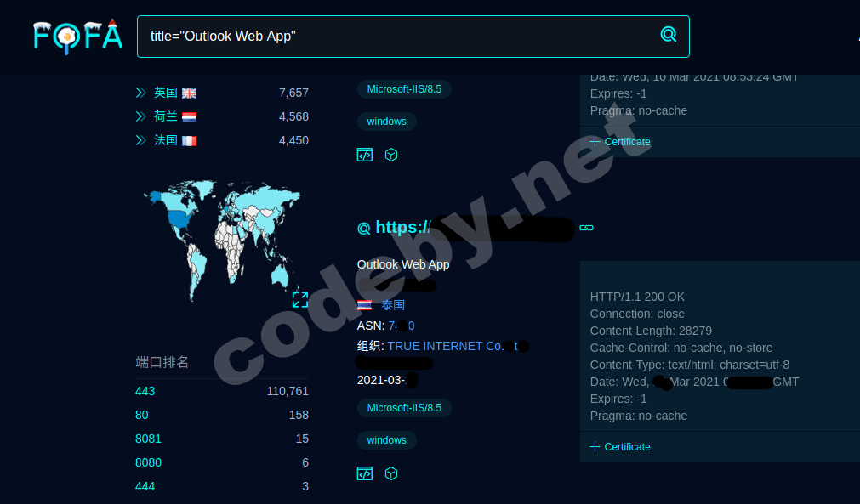Click the Netherlands flag icon
This screenshot has height=504, width=860.
(189, 117)
